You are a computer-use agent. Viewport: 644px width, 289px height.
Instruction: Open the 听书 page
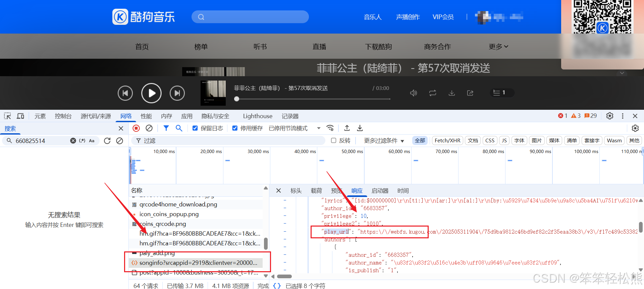[260, 47]
